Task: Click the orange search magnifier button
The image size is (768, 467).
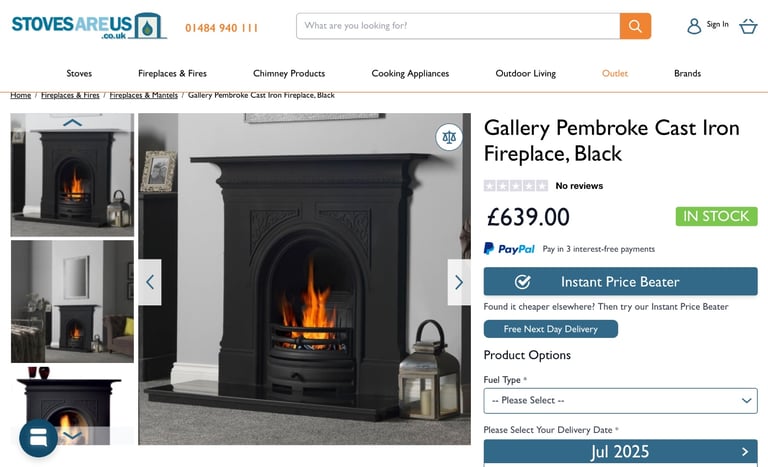Action: pos(635,26)
